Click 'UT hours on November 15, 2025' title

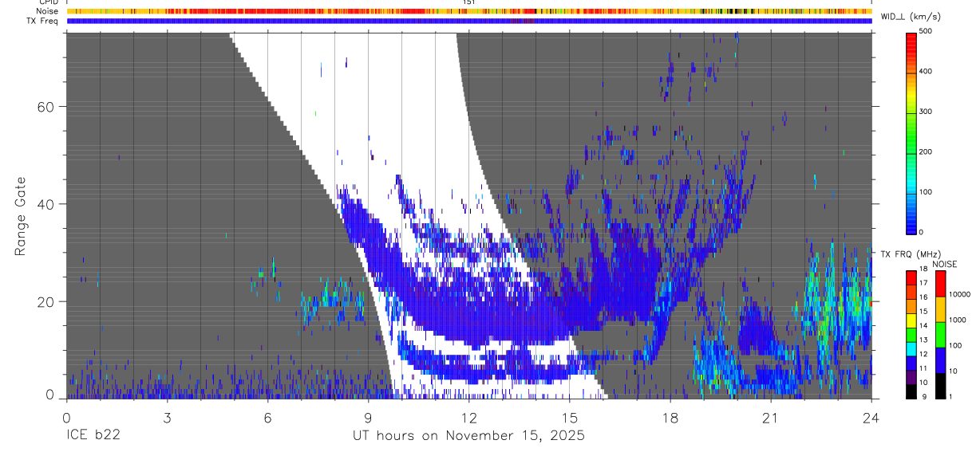(x=469, y=436)
